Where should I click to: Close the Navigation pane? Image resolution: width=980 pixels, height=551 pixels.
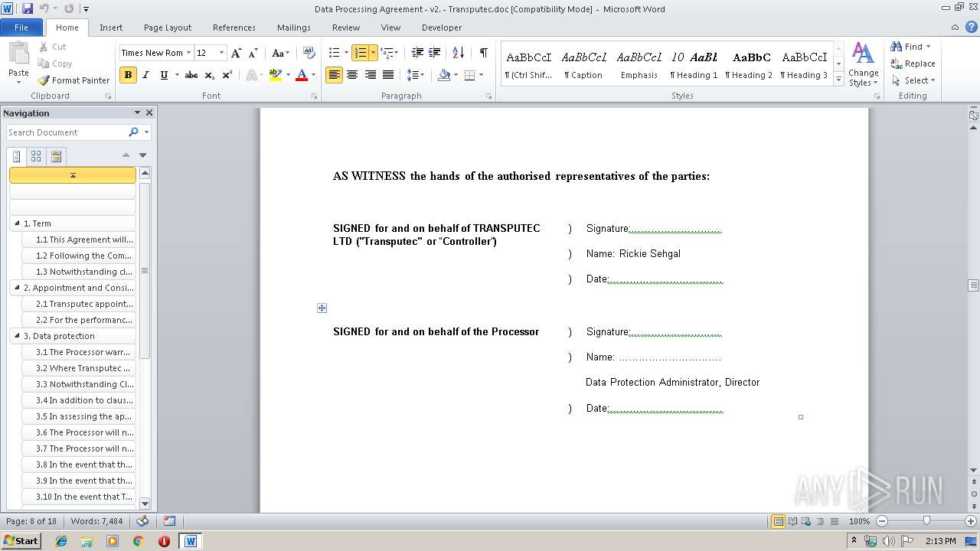tap(149, 112)
